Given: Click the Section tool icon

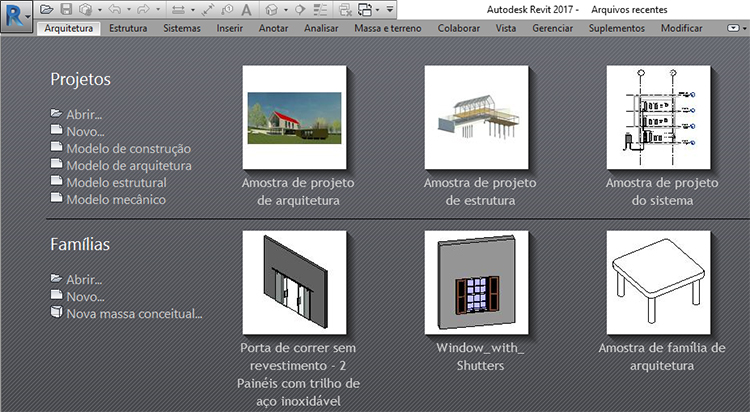Looking at the screenshot, I should click(x=300, y=10).
